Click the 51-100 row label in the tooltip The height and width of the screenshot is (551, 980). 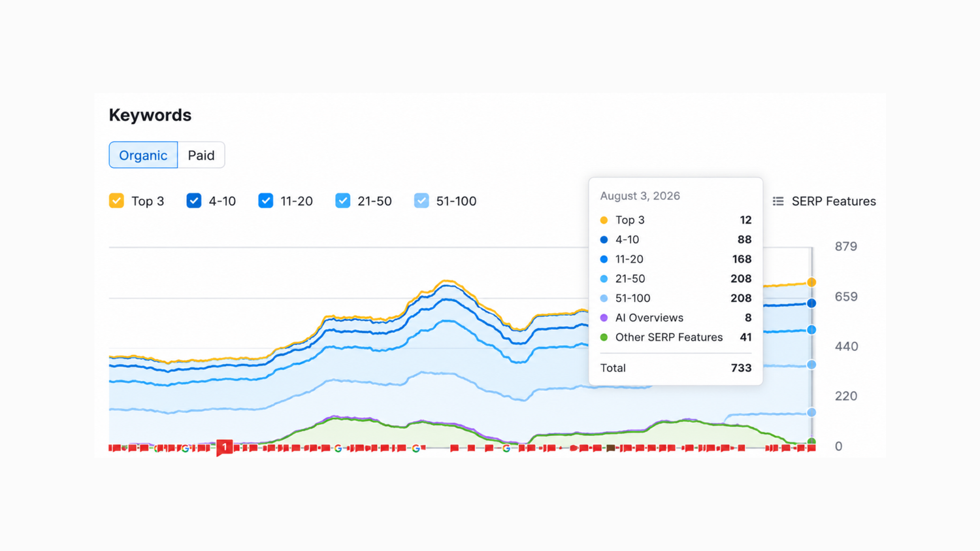[633, 299]
